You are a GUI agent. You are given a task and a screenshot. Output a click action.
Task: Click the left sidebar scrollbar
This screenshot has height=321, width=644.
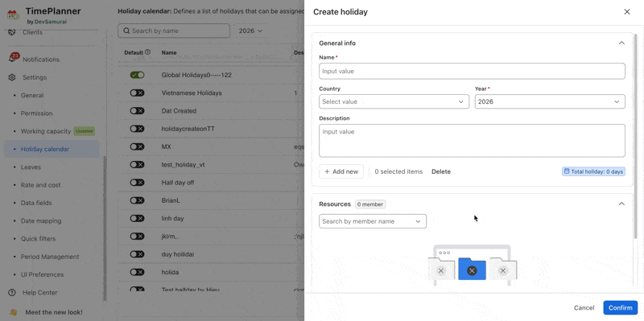tap(105, 228)
